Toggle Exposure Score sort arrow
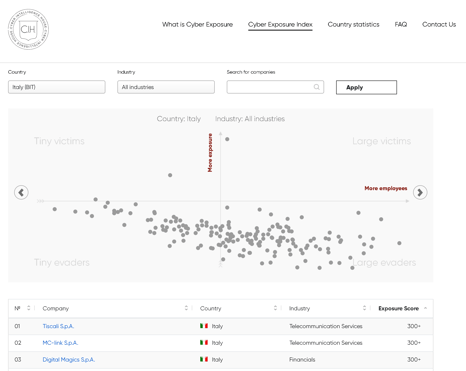This screenshot has width=466, height=371. pyautogui.click(x=425, y=308)
